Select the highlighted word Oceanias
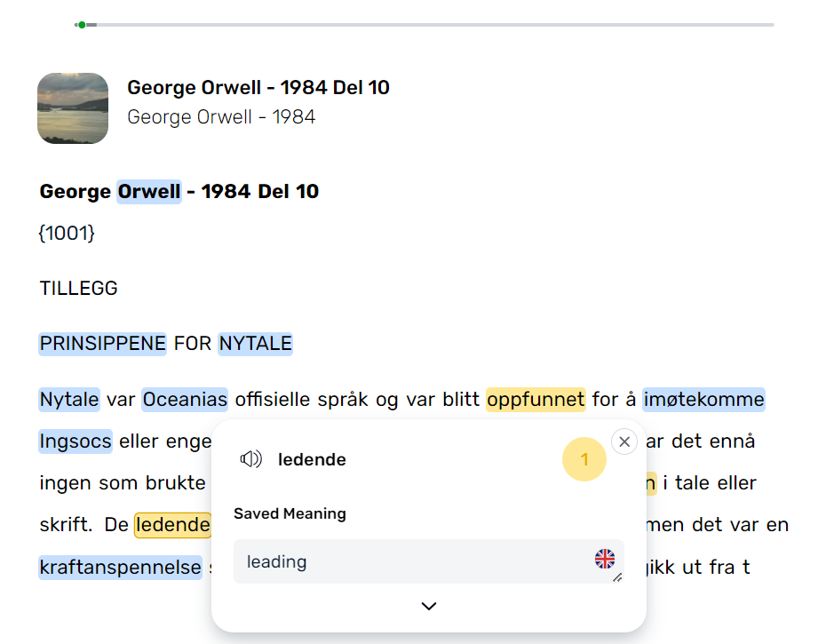The width and height of the screenshot is (818, 644). (x=185, y=399)
